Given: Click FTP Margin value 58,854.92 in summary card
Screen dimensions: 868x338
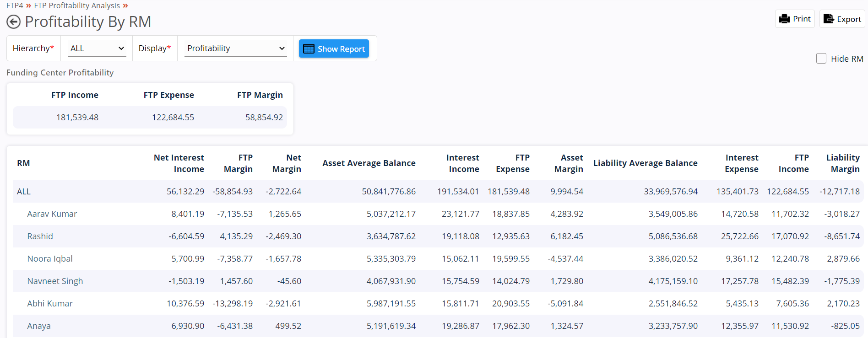Looking at the screenshot, I should click(264, 118).
